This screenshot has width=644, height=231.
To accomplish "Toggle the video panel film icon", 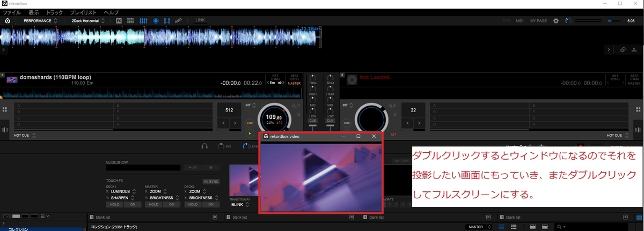I will 167,21.
